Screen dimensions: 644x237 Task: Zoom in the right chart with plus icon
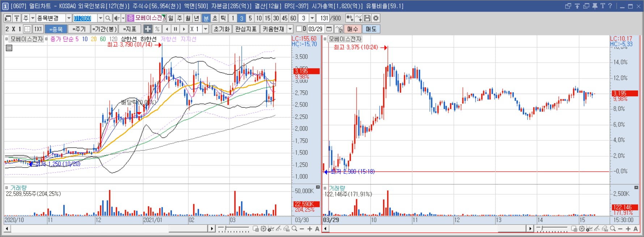point(628,229)
